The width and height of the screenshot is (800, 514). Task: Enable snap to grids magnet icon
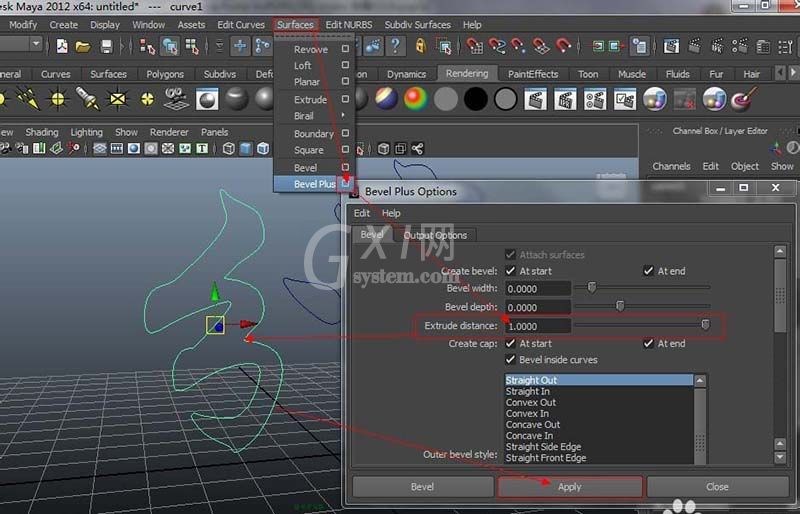[x=474, y=46]
